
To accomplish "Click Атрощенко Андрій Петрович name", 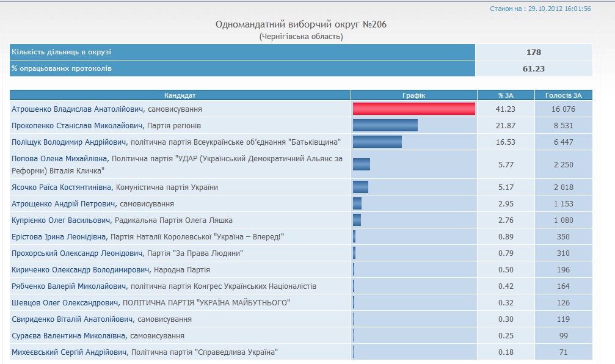I will click(x=63, y=204).
